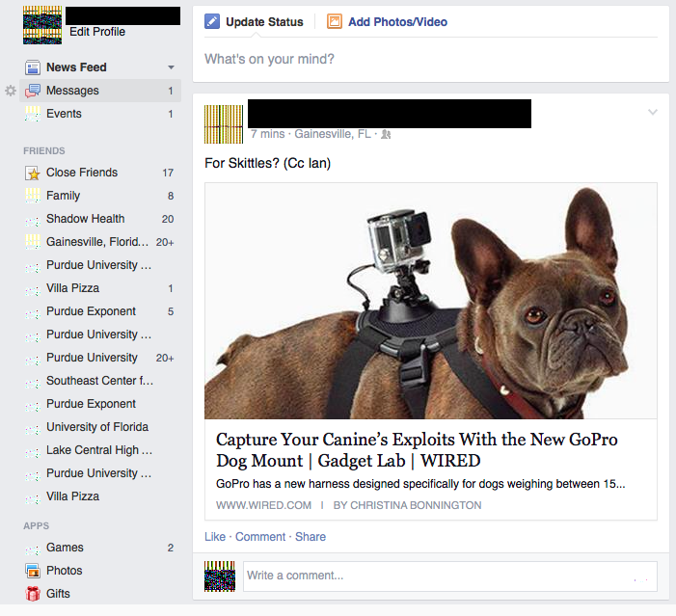Open the Family friends list
Image resolution: width=676 pixels, height=616 pixels.
[100, 196]
